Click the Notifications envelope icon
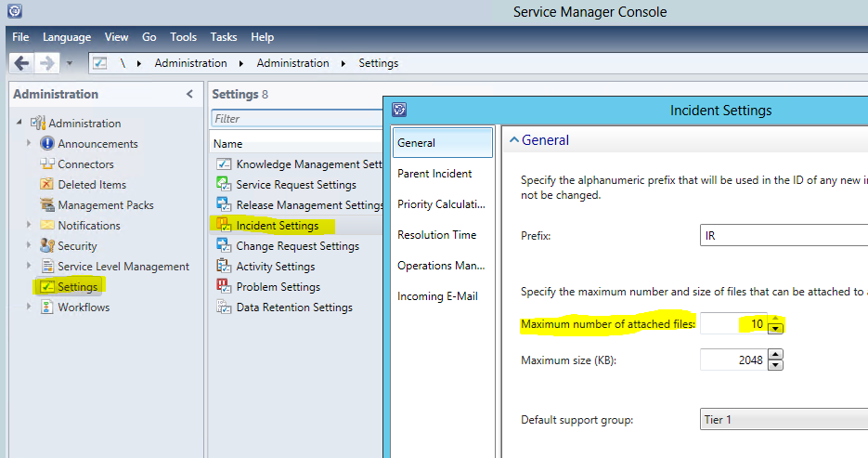The width and height of the screenshot is (868, 458). [47, 226]
